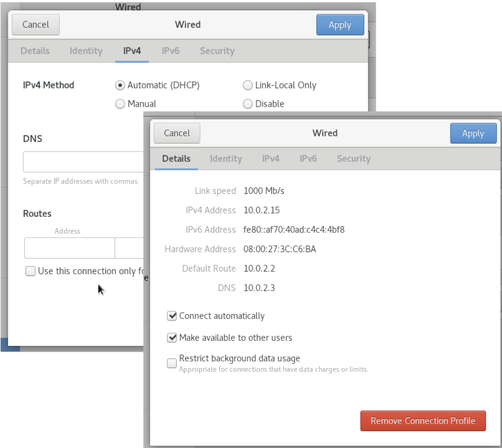
Task: Open the Security tab in the back dialog
Action: [217, 51]
